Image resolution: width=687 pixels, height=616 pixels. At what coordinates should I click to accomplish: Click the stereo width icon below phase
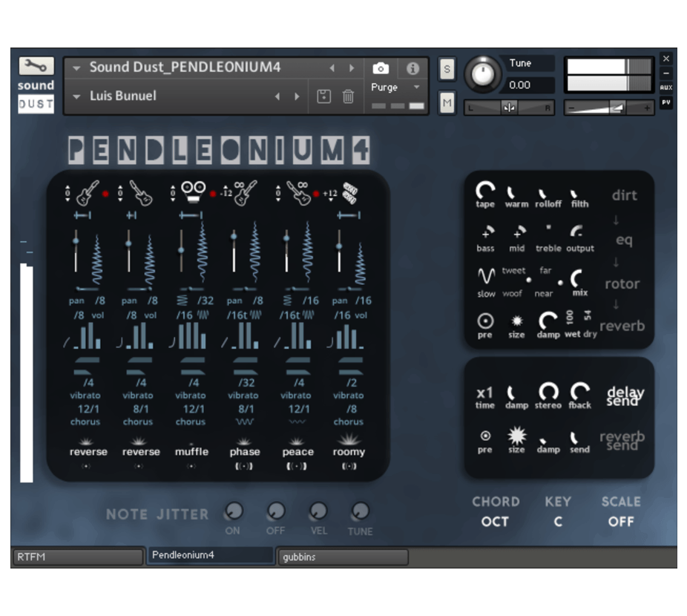(x=244, y=466)
